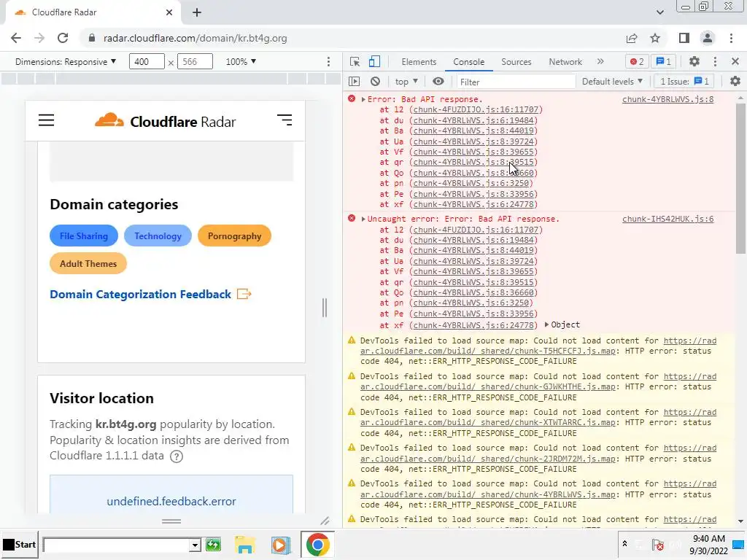
Task: View site information lock icon
Action: pyautogui.click(x=92, y=38)
